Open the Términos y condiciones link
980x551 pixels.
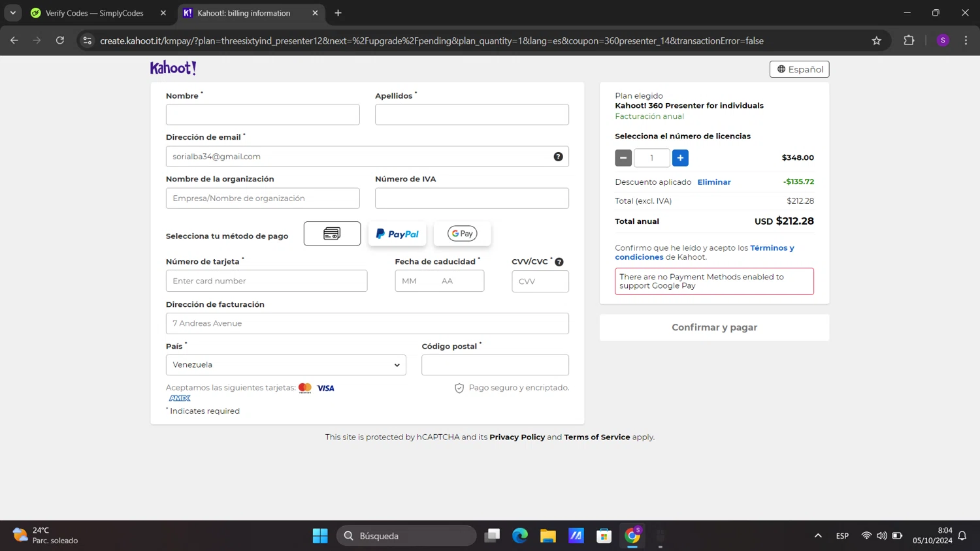pos(772,248)
